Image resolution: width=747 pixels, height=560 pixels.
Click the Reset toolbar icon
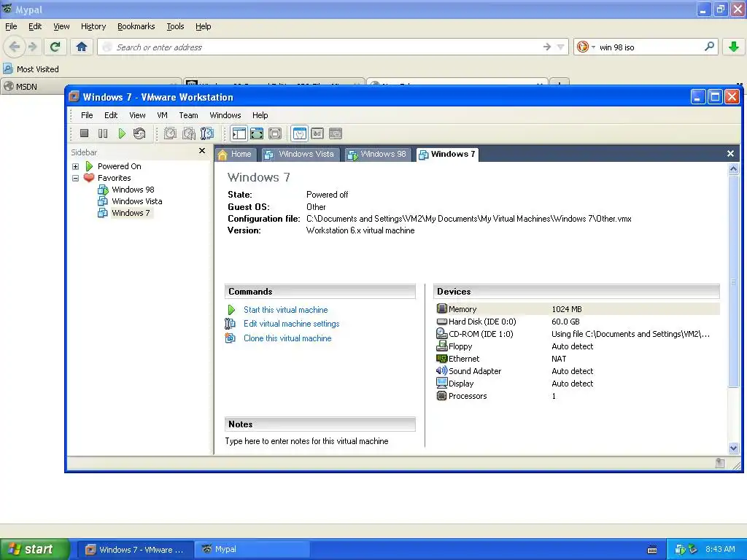[139, 134]
